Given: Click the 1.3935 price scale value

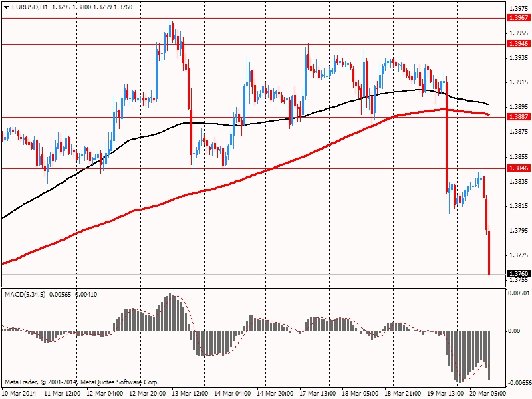Looking at the screenshot, I should [x=519, y=58].
